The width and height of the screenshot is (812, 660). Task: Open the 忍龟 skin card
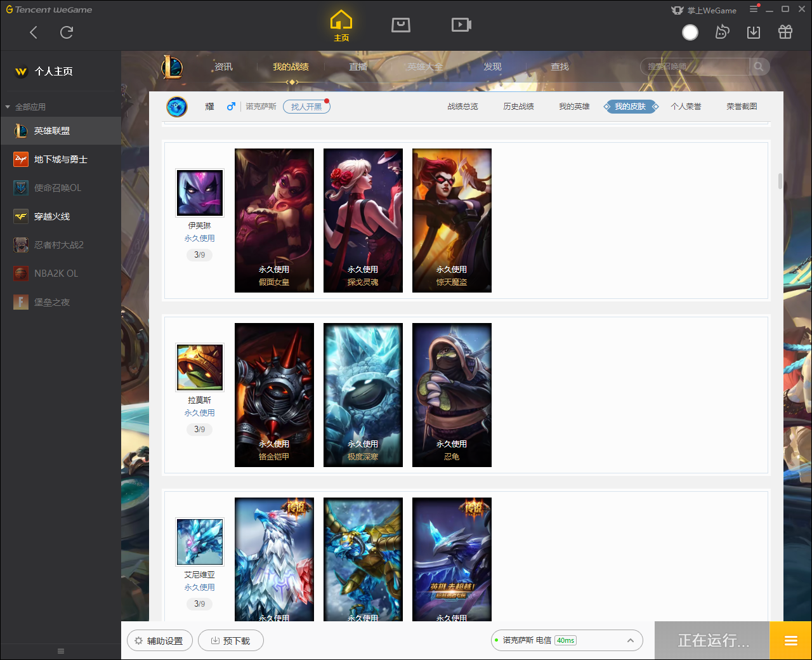coord(452,395)
